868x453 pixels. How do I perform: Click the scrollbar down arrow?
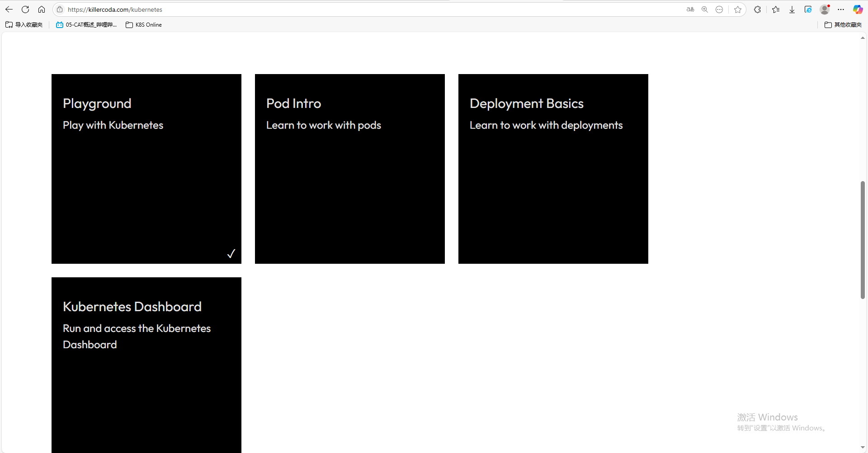click(x=863, y=448)
